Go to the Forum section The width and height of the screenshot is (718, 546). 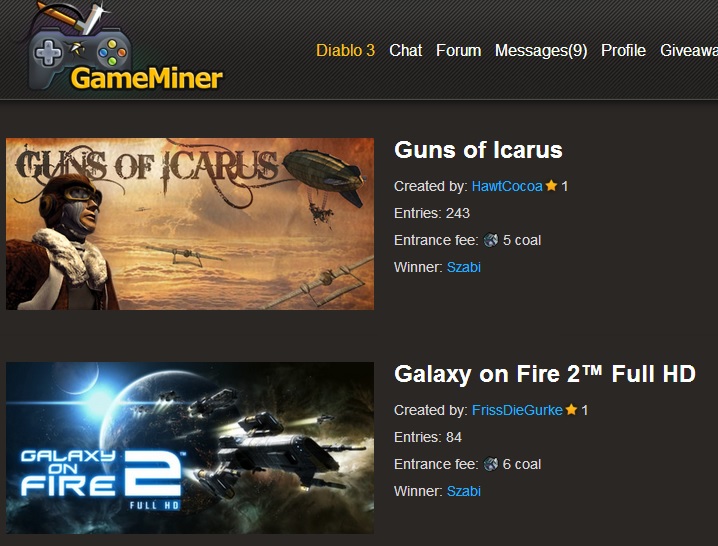pyautogui.click(x=458, y=50)
